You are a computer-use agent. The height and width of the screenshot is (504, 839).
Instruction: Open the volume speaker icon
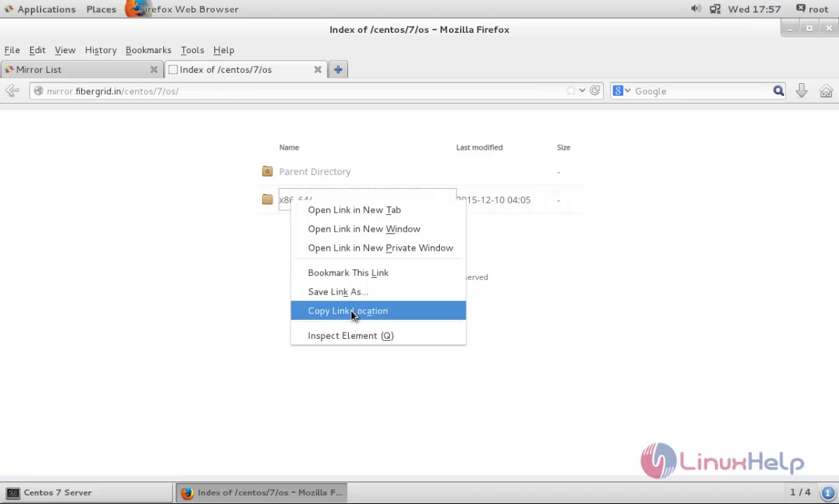pos(695,9)
